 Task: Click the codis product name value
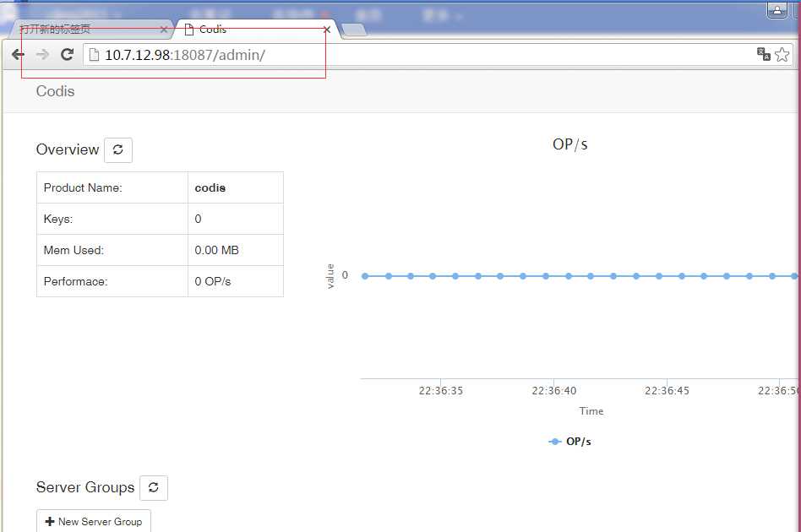(x=210, y=187)
